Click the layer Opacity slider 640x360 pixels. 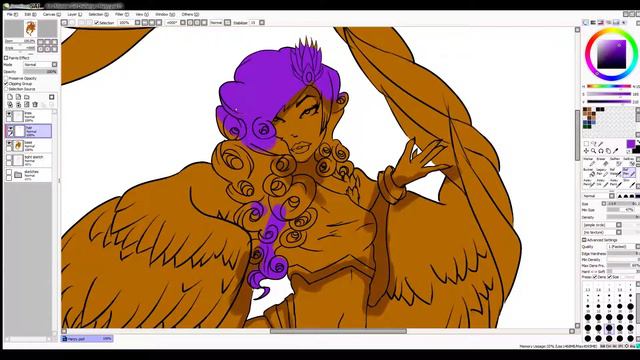40,72
